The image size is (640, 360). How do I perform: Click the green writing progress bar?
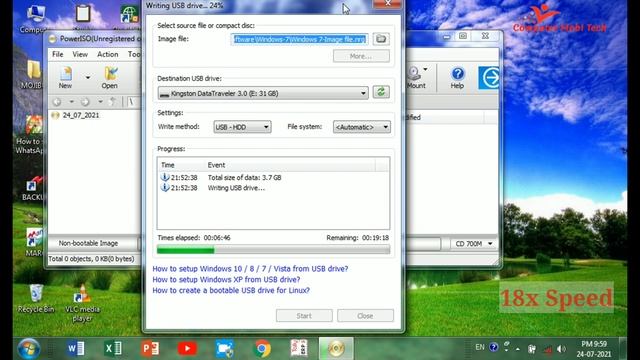click(273, 250)
